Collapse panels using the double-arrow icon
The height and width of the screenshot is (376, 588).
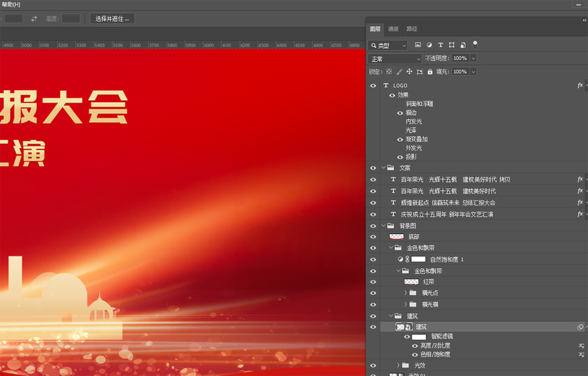[x=584, y=20]
